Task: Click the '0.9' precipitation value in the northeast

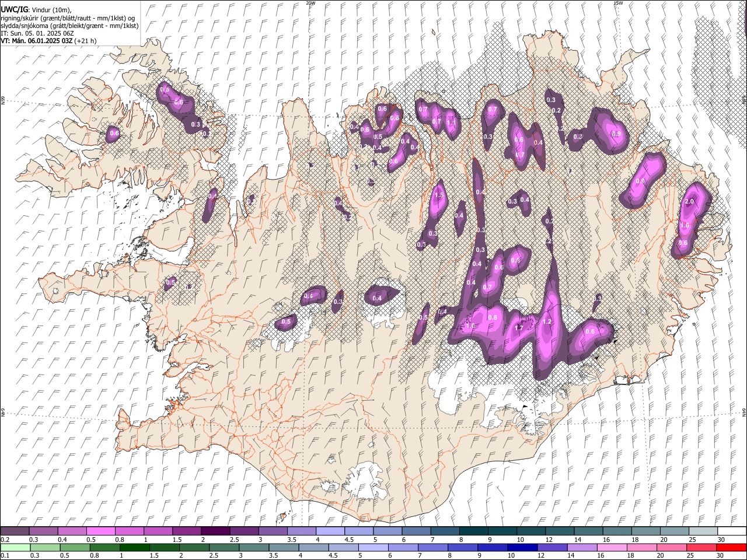Action: pyautogui.click(x=617, y=134)
